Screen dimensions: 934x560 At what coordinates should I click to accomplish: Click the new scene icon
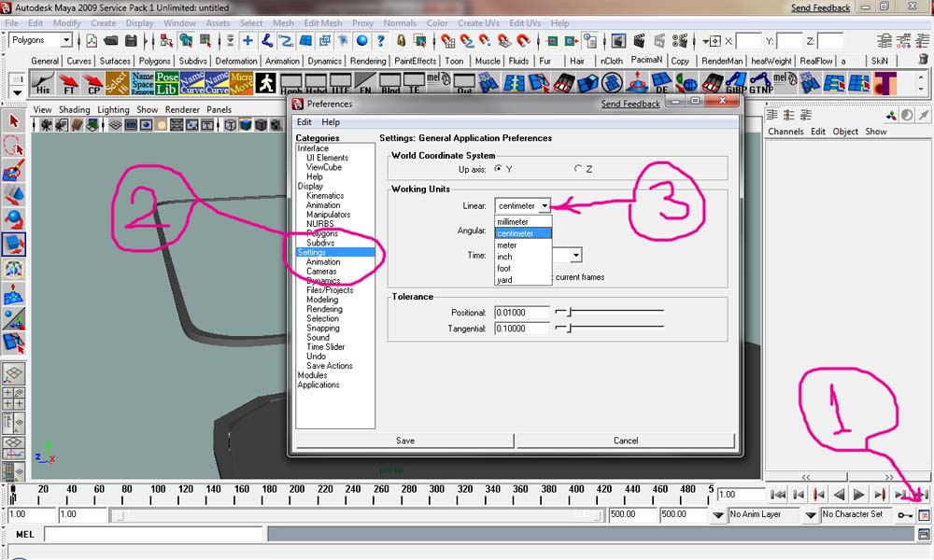(x=92, y=40)
